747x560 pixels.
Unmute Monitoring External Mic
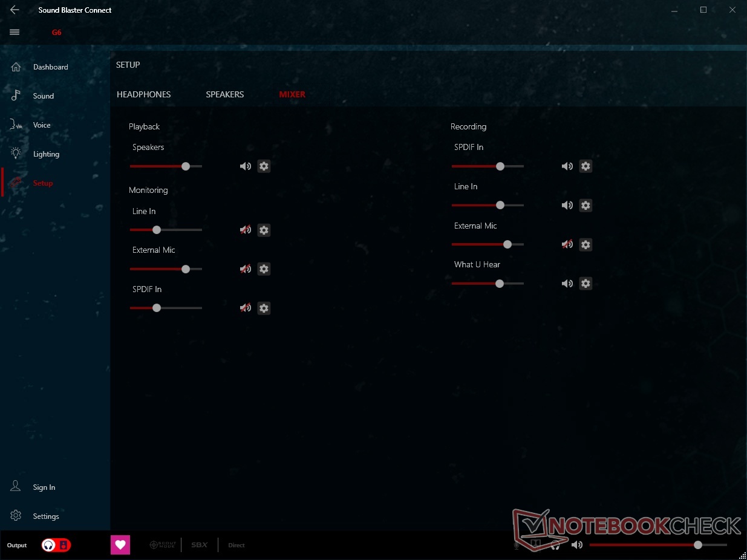point(245,269)
